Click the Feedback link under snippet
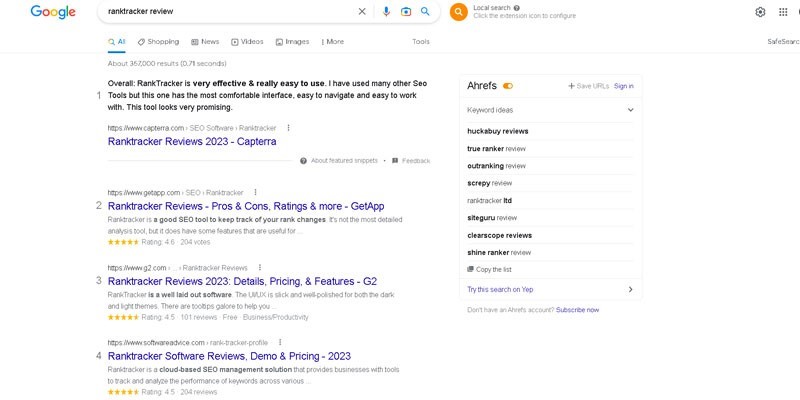The width and height of the screenshot is (800, 400). tap(416, 161)
